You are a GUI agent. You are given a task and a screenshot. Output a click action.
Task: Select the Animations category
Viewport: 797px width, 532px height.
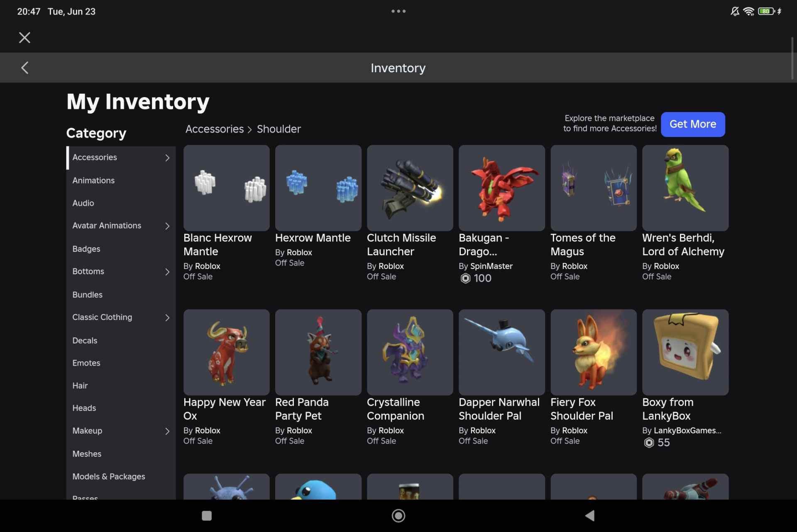[x=121, y=181]
